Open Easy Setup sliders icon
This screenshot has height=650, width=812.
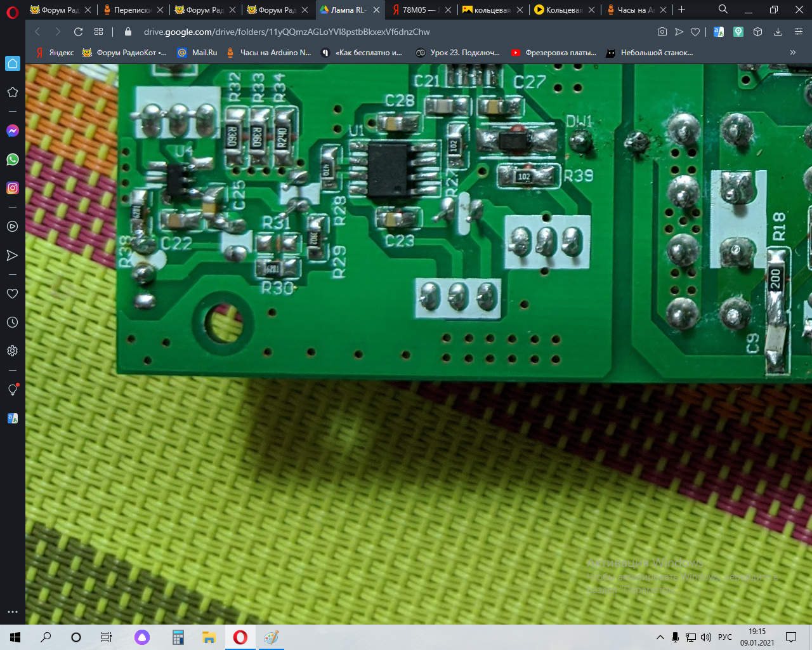coord(799,32)
